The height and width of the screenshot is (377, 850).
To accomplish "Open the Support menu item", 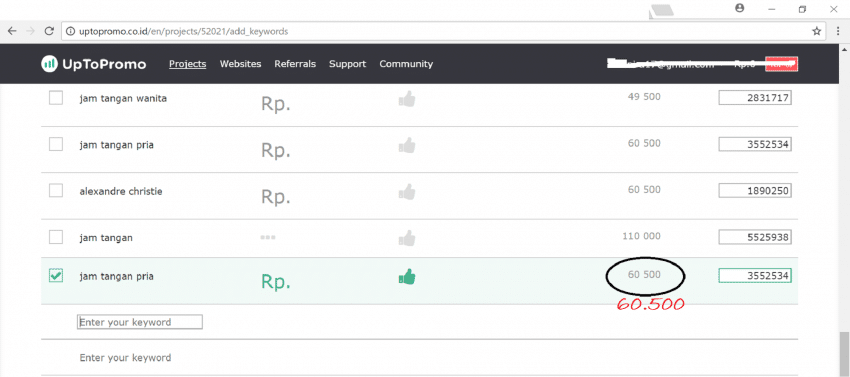I will pos(347,64).
